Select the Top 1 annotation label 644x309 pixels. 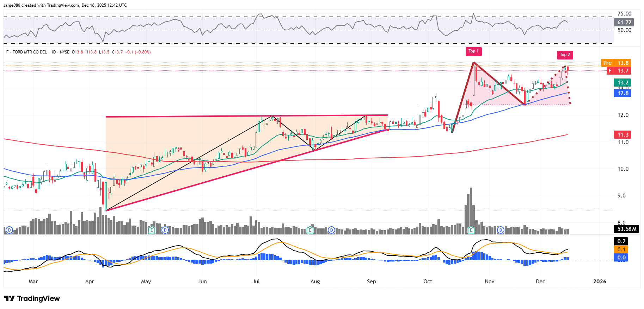tap(473, 51)
